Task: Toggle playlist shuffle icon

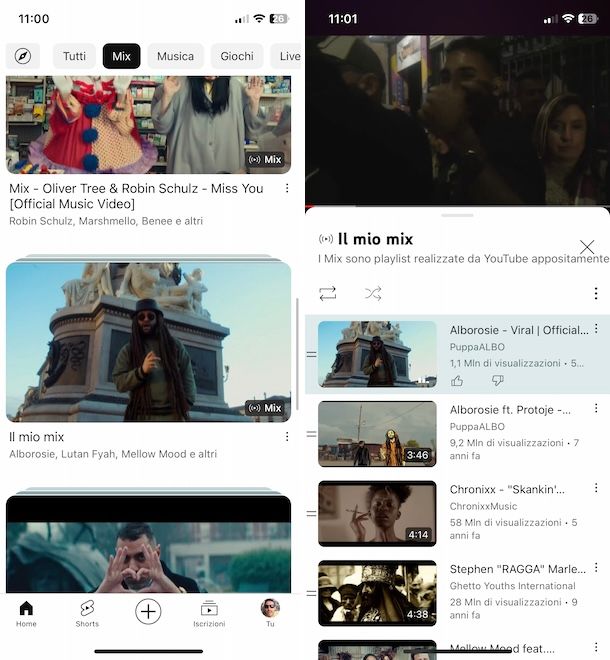Action: tap(373, 293)
